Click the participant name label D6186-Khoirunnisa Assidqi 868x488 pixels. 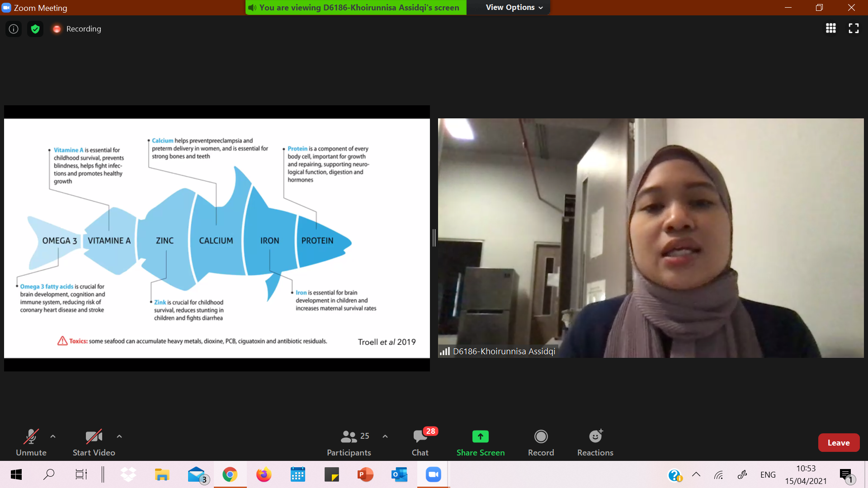point(504,351)
